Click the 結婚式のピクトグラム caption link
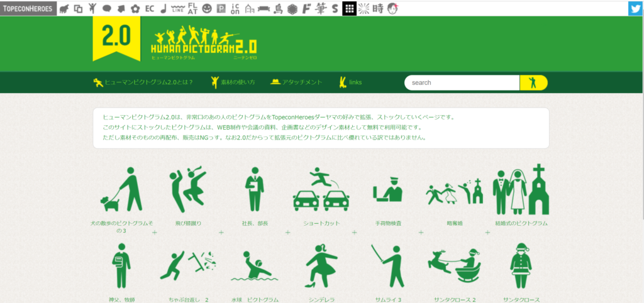The height and width of the screenshot is (303, 644). [x=521, y=223]
